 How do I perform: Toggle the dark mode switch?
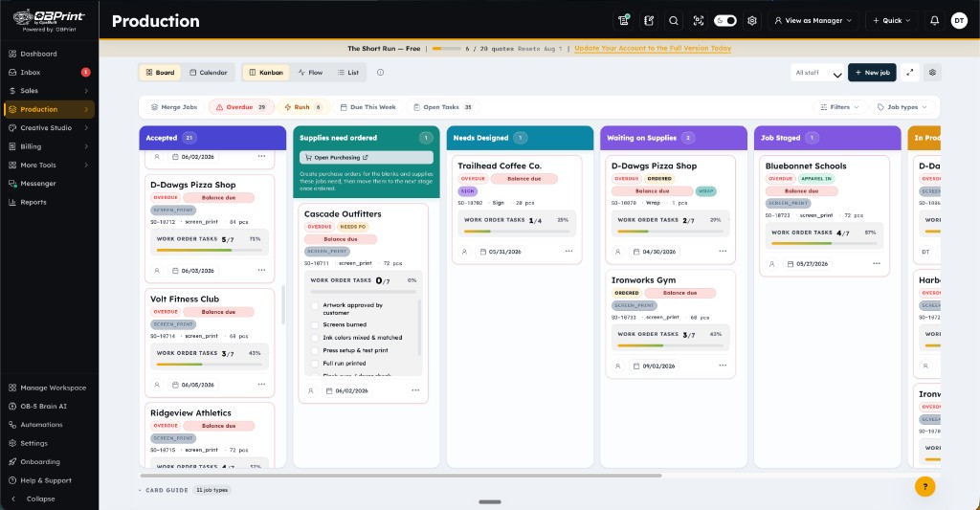point(725,21)
